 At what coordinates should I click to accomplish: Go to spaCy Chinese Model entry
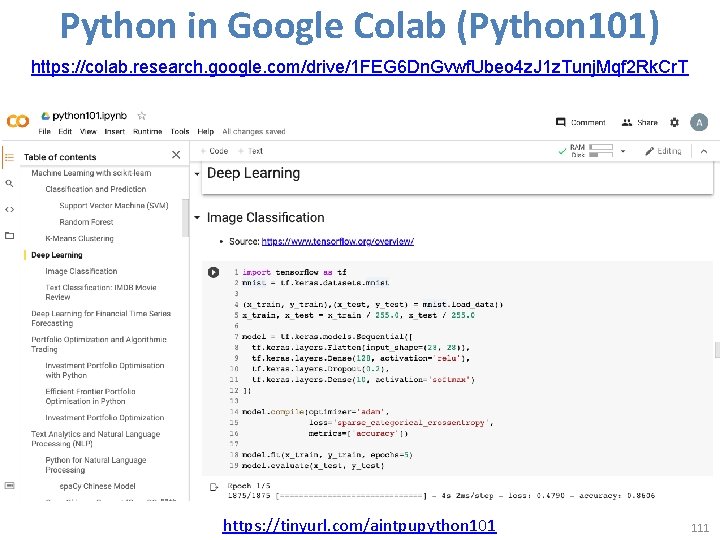tap(97, 486)
